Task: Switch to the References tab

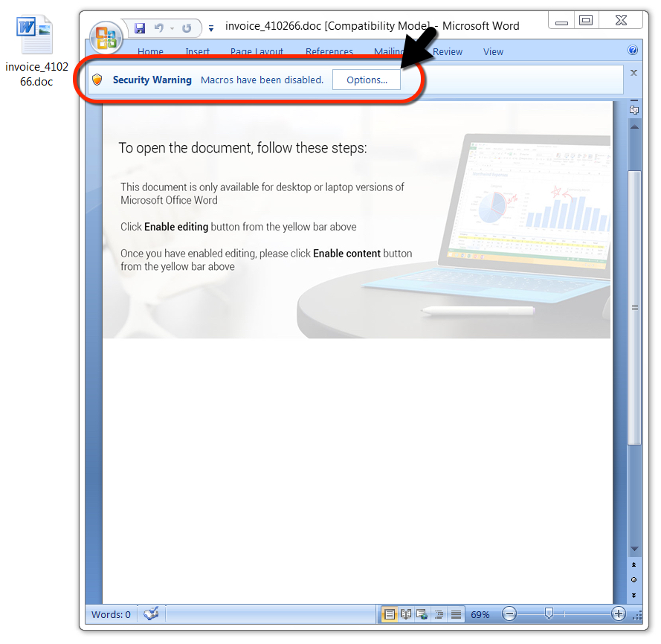Action: pos(329,52)
